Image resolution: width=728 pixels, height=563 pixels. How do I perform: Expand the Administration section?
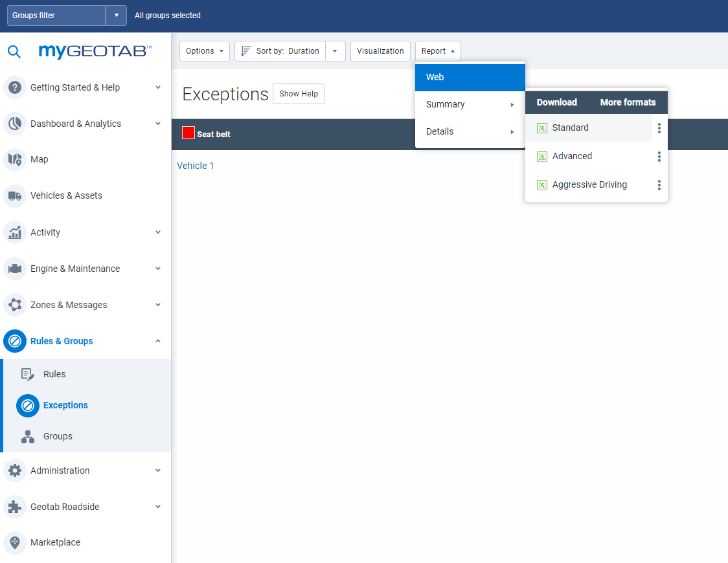[158, 470]
